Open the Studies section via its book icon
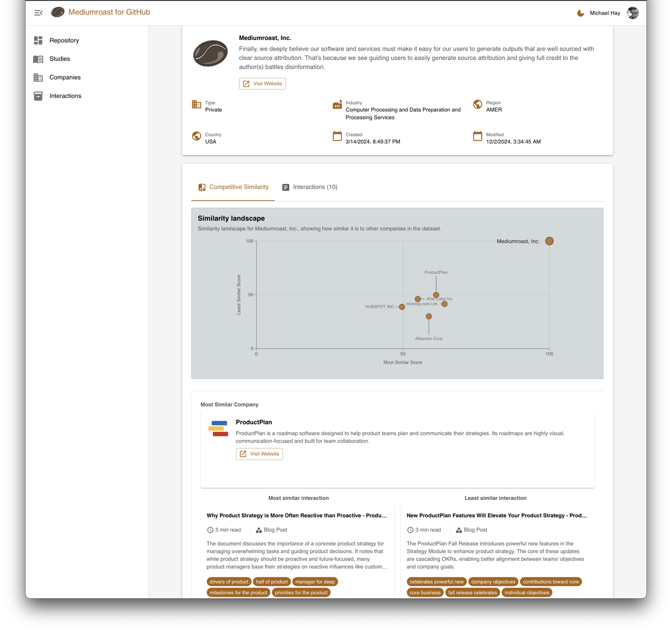Screen dimensions: 672x632 38,58
